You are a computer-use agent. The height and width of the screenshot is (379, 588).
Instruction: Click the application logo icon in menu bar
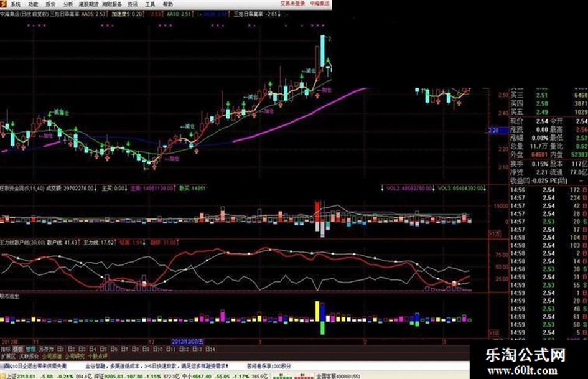(3, 4)
